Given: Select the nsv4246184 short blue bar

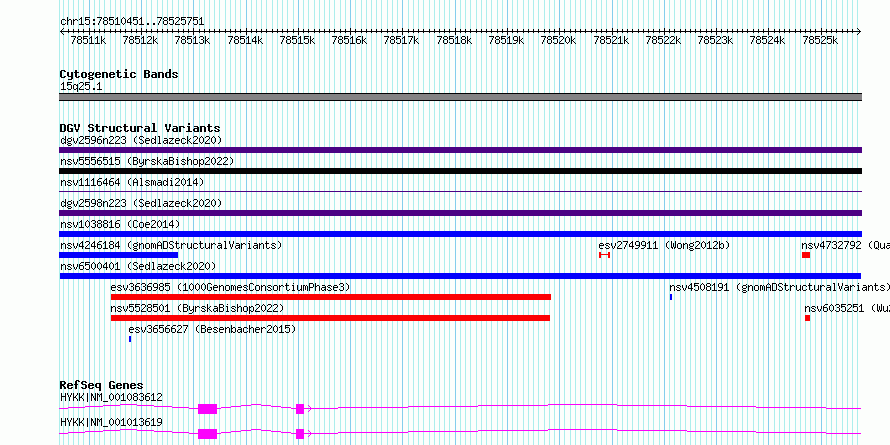Looking at the screenshot, I should tap(119, 255).
